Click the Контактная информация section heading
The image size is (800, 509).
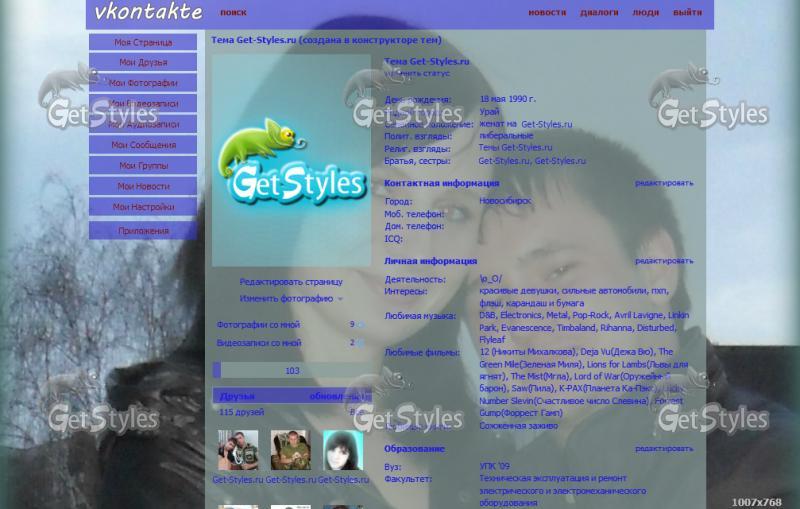[x=441, y=183]
